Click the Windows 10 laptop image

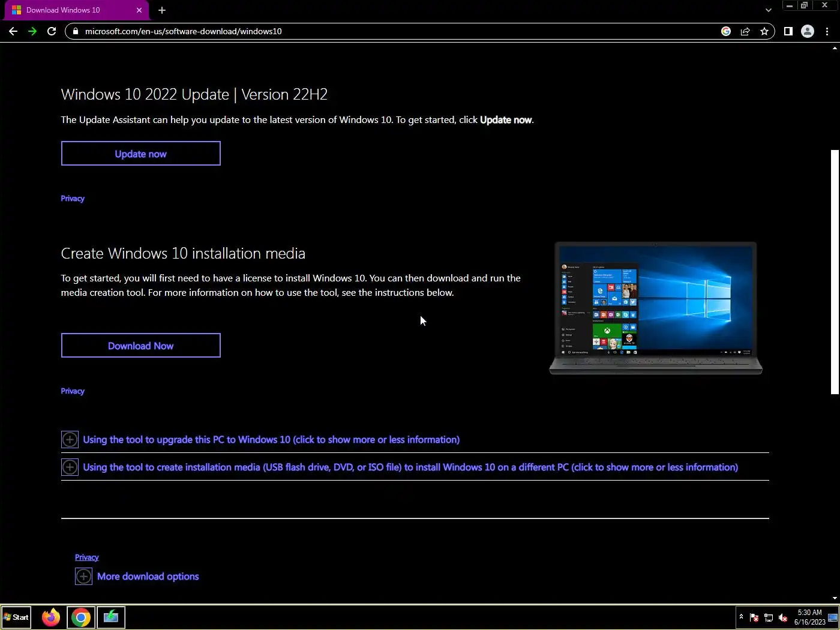656,308
